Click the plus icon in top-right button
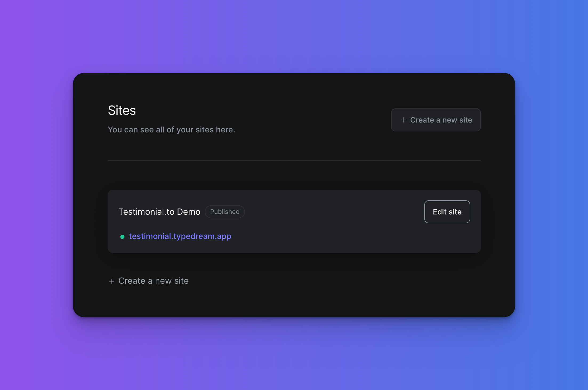588x390 pixels. click(x=403, y=120)
